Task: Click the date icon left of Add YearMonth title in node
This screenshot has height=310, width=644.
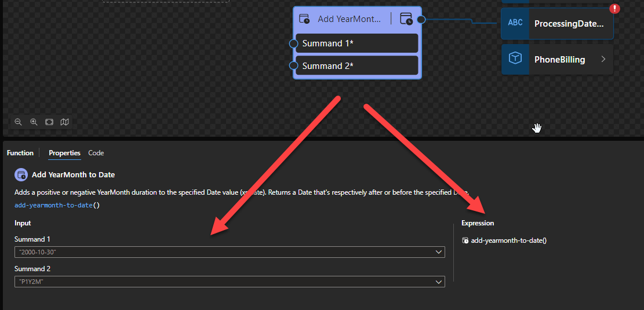Action: point(304,19)
